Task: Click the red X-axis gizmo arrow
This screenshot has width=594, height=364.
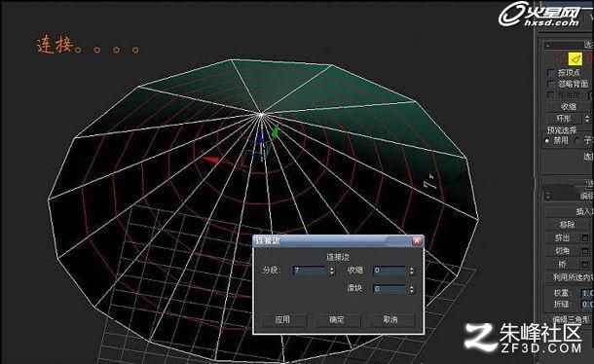Action: click(211, 160)
